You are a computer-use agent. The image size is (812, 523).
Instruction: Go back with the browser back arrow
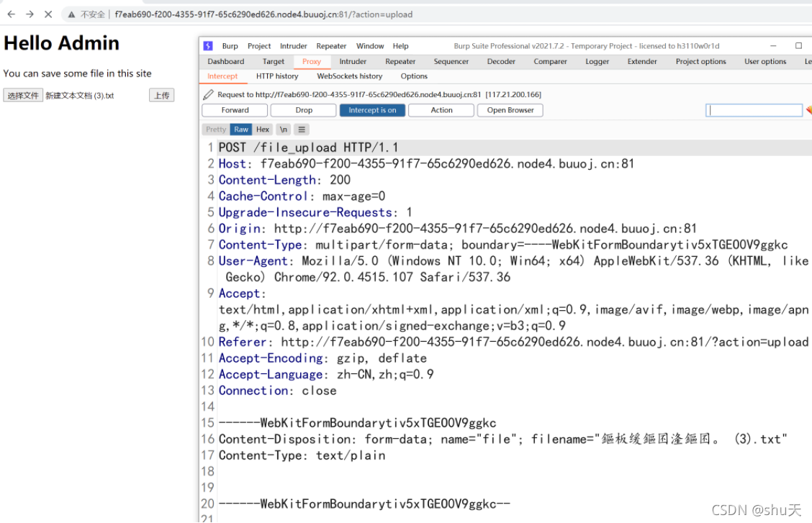pos(11,14)
